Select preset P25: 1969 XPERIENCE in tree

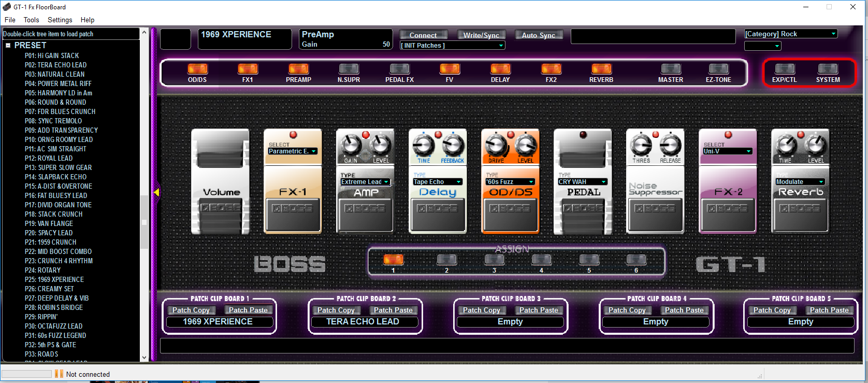(x=54, y=279)
